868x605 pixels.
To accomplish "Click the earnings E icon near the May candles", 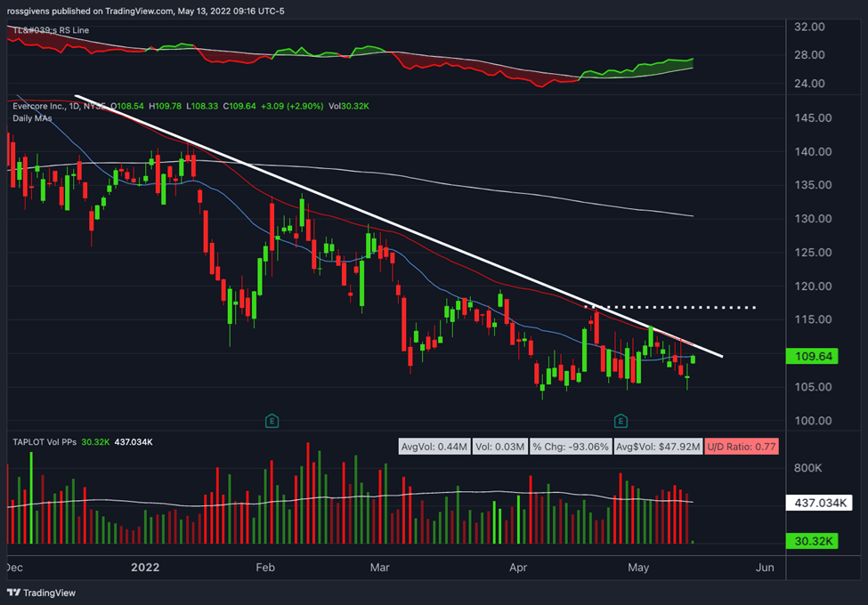I will pyautogui.click(x=620, y=421).
